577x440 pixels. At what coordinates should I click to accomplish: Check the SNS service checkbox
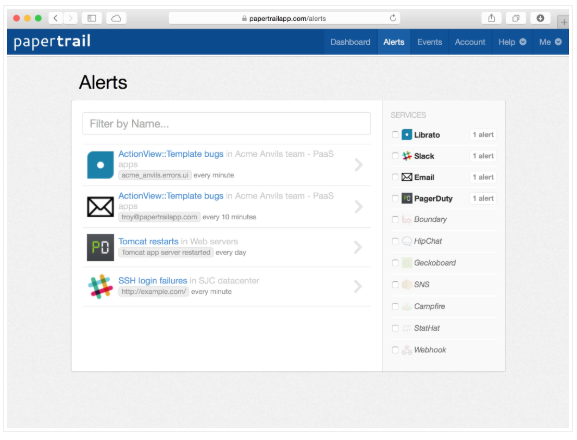pyautogui.click(x=395, y=284)
